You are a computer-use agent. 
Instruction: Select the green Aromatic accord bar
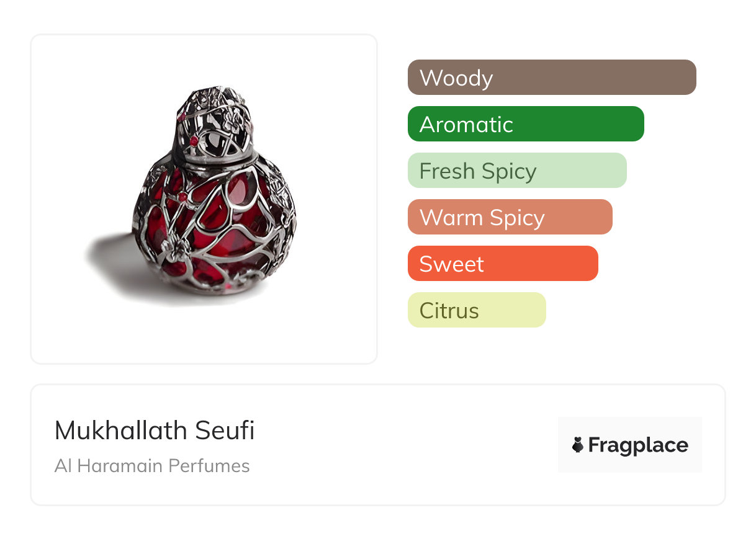coord(526,124)
